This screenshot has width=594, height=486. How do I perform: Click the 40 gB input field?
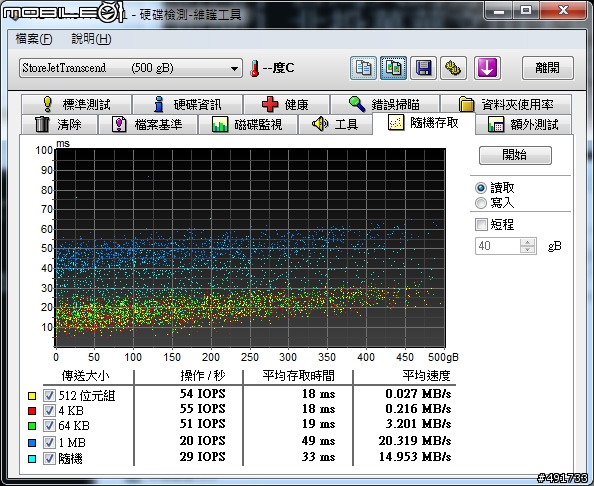tap(498, 246)
